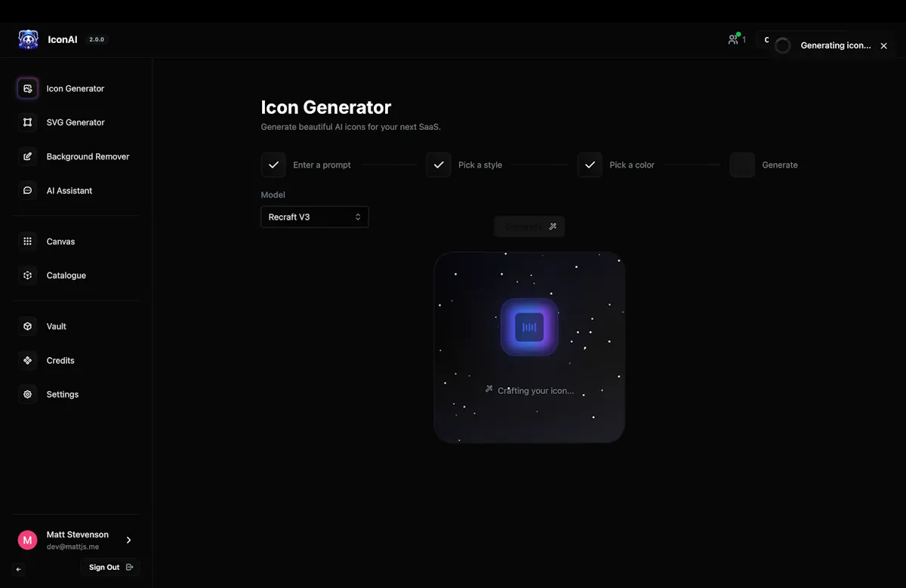906x588 pixels.
Task: Click the Sign Out button
Action: 110,567
